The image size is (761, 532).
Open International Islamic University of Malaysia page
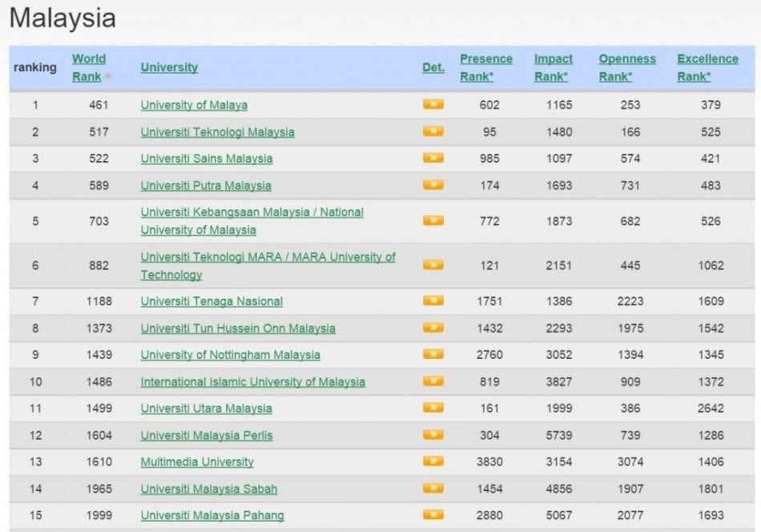pyautogui.click(x=253, y=382)
